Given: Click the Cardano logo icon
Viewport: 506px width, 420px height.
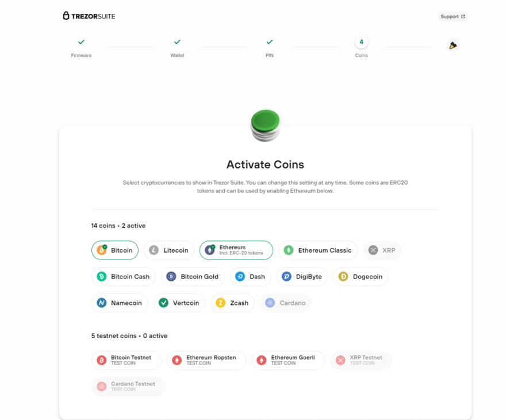Looking at the screenshot, I should (x=270, y=303).
